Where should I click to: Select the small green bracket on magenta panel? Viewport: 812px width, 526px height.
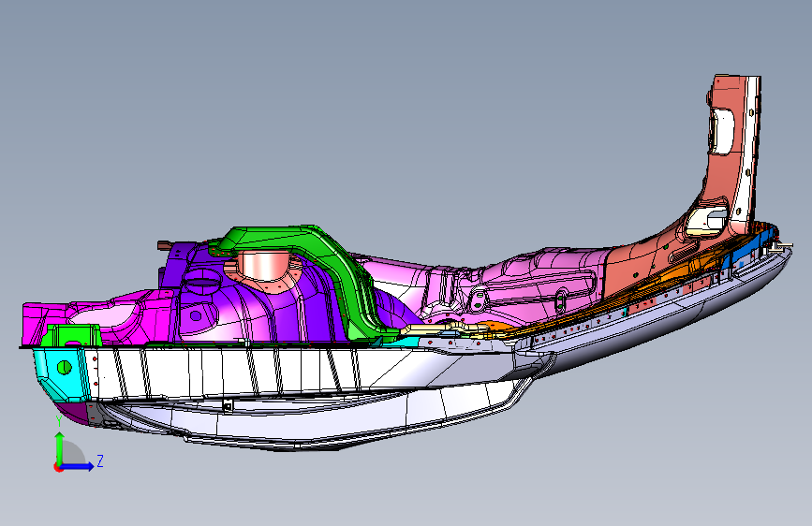(71, 335)
